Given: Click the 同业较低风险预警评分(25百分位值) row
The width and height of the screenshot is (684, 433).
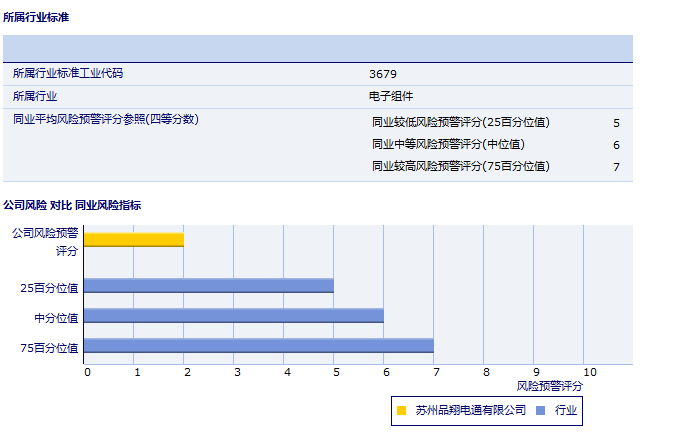Looking at the screenshot, I should pos(460,123).
